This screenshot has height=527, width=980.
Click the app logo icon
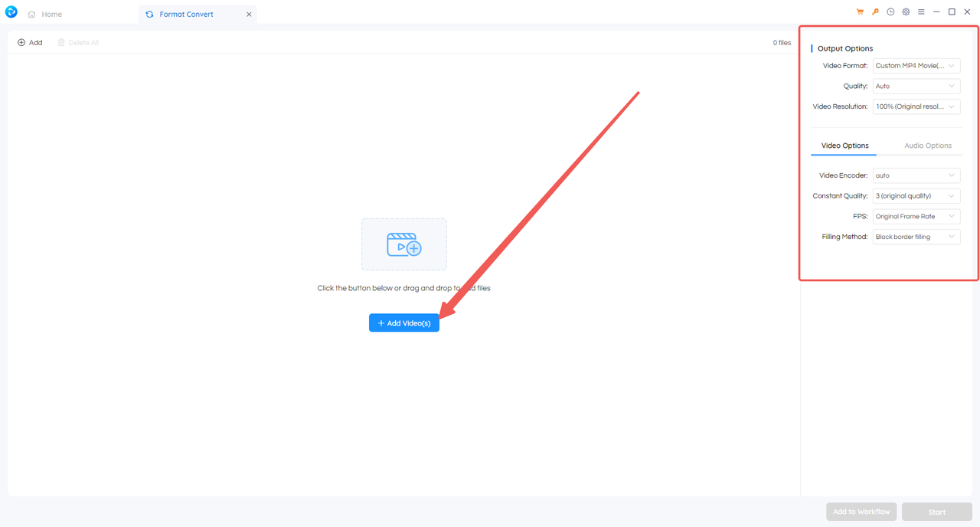(11, 12)
